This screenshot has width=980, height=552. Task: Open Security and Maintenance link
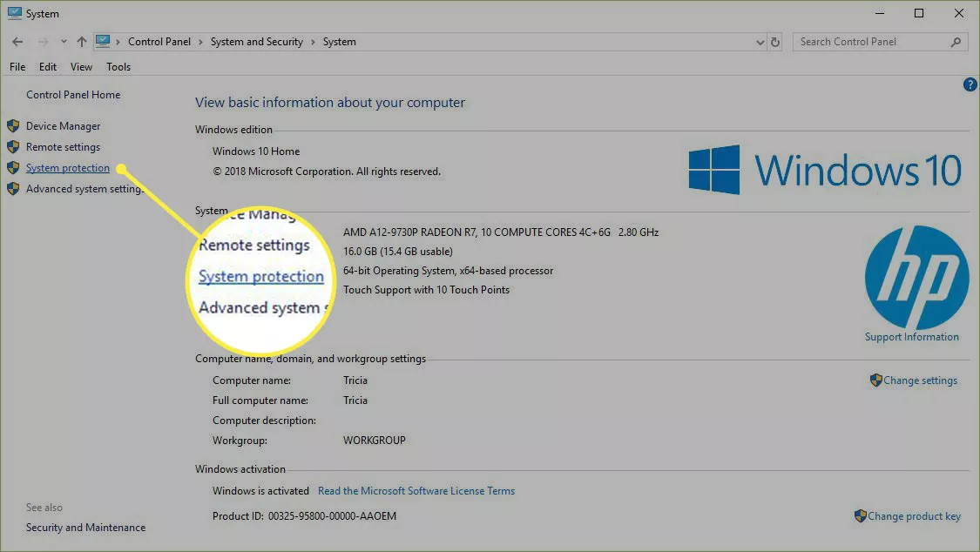click(x=85, y=528)
